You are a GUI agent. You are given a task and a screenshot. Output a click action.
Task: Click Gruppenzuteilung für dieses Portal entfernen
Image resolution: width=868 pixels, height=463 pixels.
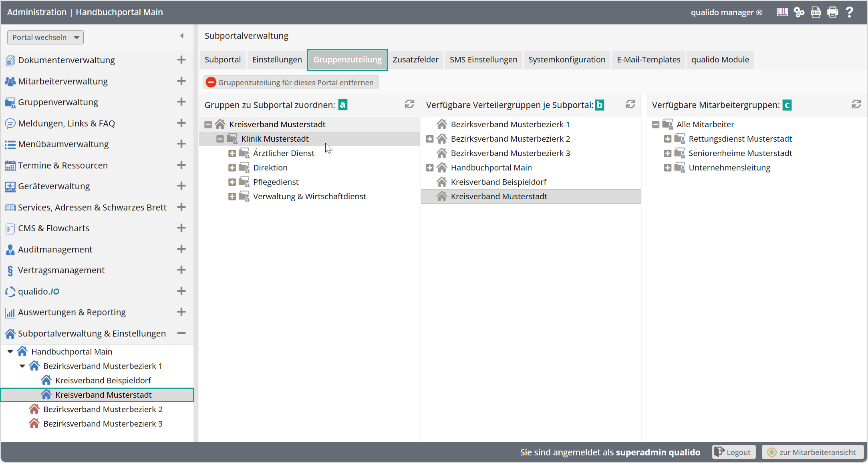pos(291,82)
